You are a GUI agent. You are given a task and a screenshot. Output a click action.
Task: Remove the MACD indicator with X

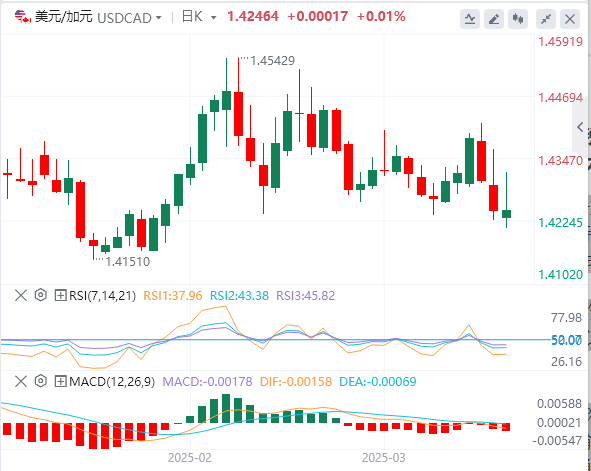[x=21, y=382]
